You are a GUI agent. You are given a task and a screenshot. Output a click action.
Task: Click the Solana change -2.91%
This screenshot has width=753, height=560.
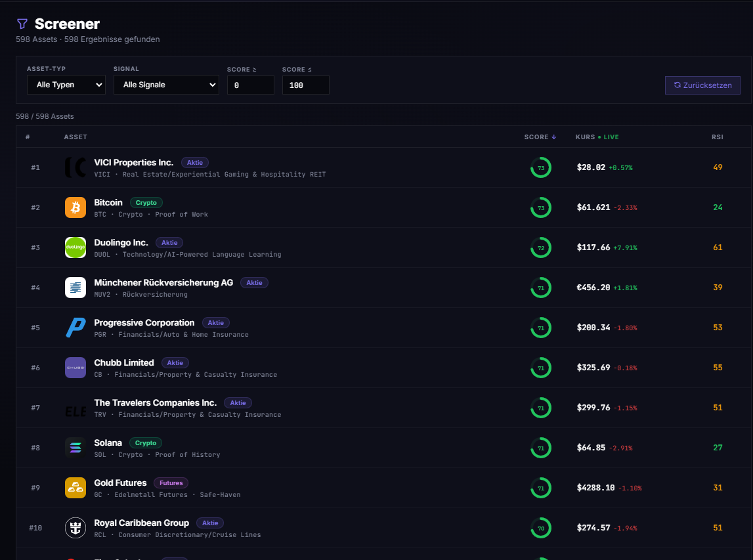(620, 448)
